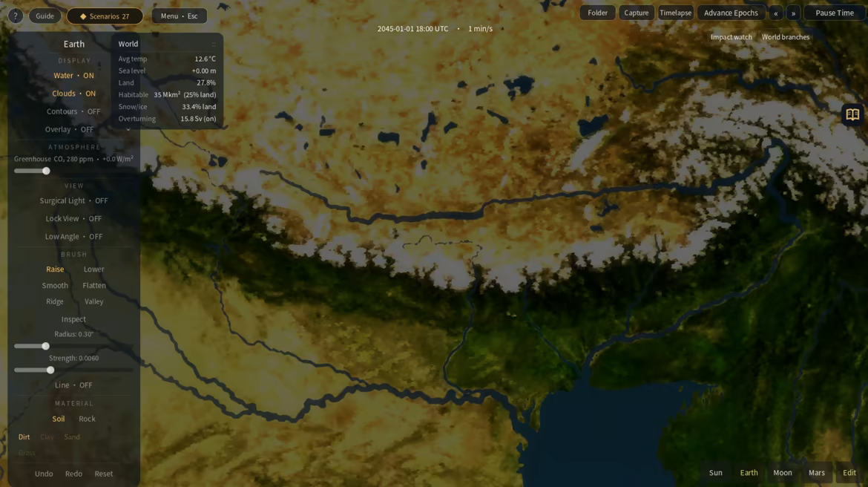868x487 pixels.
Task: Click the rewind double-chevron icon
Action: click(775, 13)
